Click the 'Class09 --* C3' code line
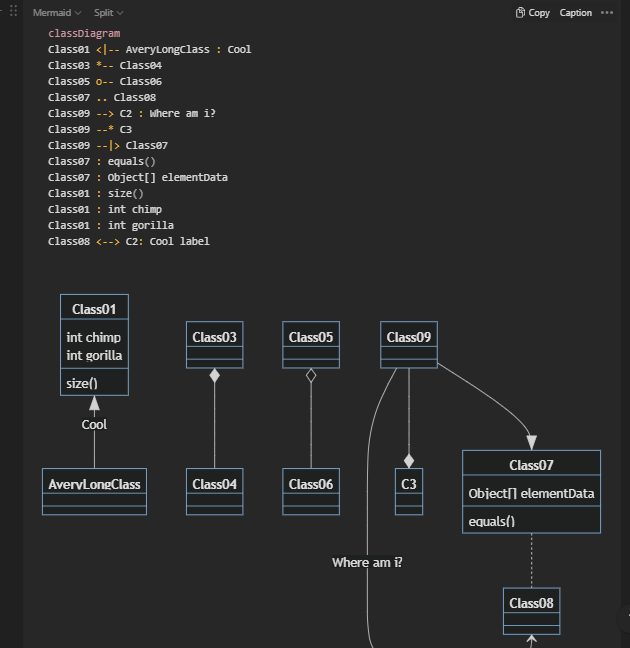 tap(90, 130)
